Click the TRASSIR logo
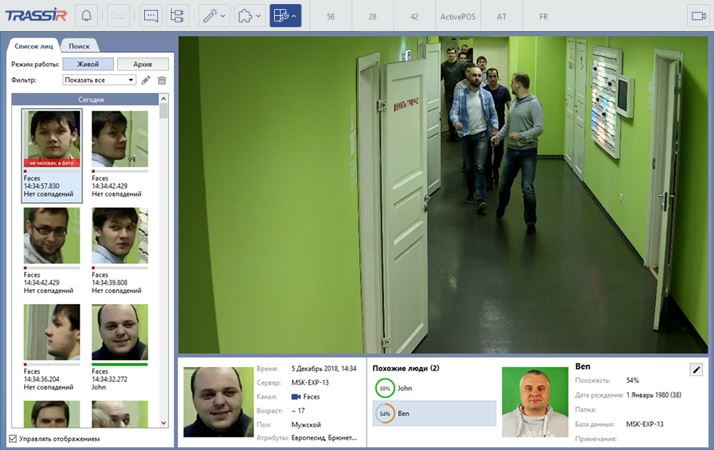Viewport: 714px width, 450px height. 34,15
